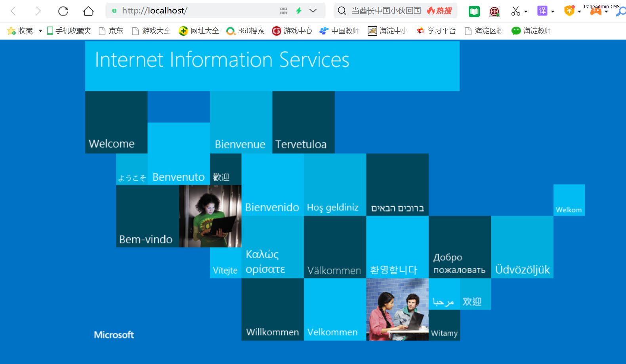
Task: Click the Välkommen tile
Action: click(335, 247)
